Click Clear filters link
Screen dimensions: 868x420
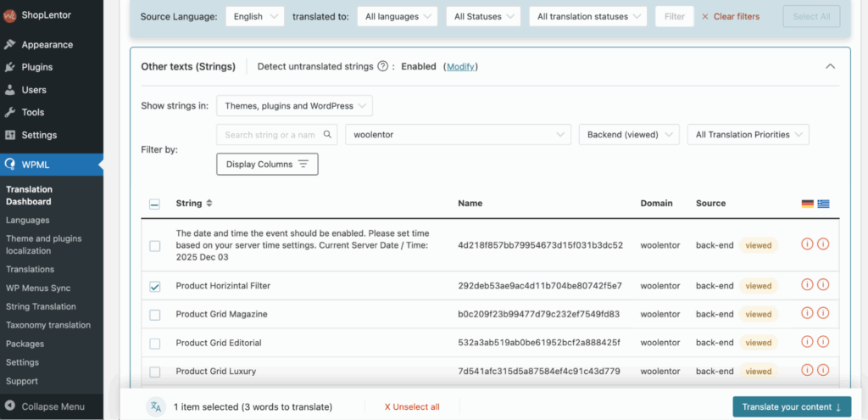[731, 17]
